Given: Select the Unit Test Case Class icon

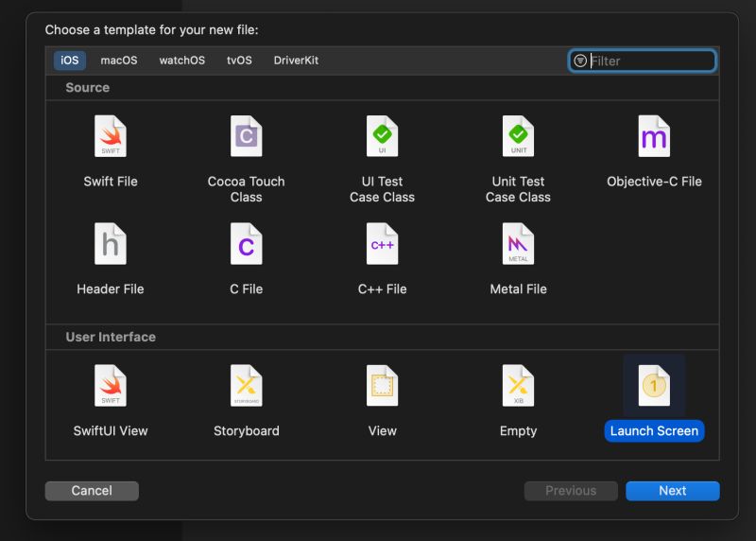Looking at the screenshot, I should pos(518,136).
